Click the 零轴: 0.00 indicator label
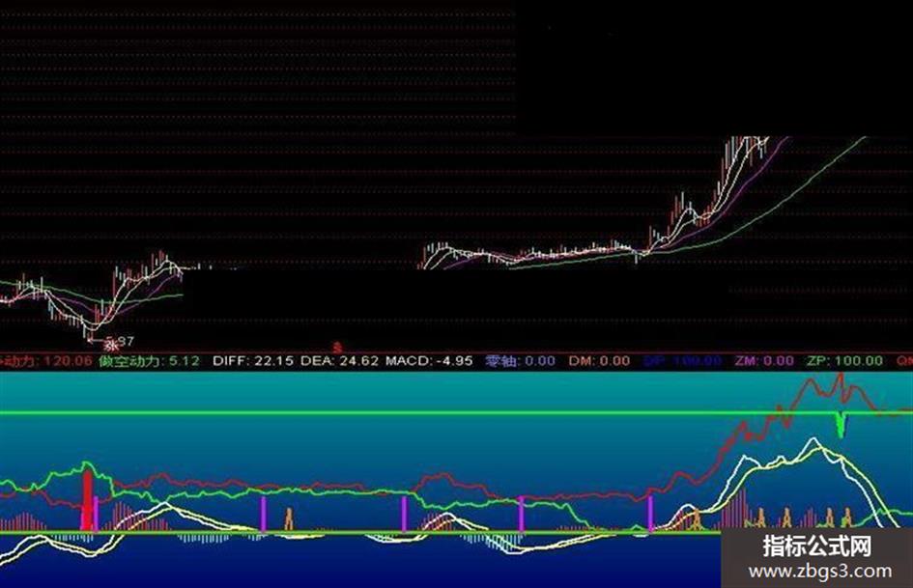The width and height of the screenshot is (913, 588). [521, 361]
